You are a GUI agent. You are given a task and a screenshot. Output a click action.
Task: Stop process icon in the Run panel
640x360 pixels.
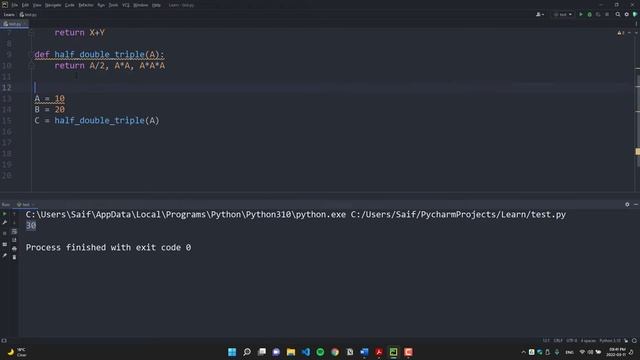[4, 233]
